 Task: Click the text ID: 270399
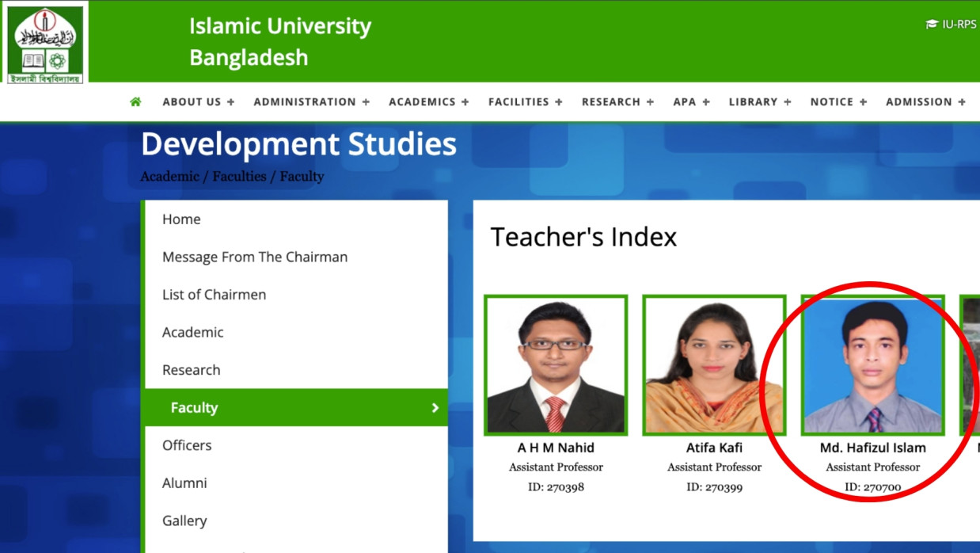[x=714, y=487]
